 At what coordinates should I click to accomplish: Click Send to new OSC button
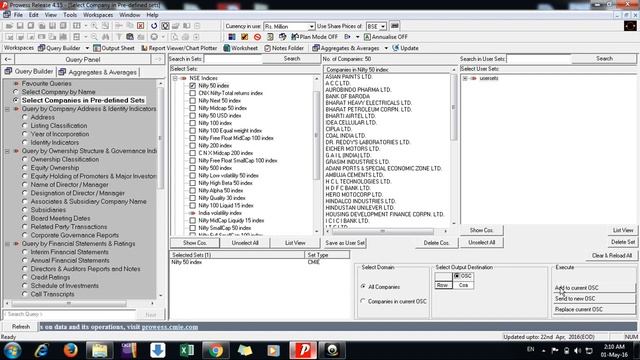pyautogui.click(x=594, y=299)
